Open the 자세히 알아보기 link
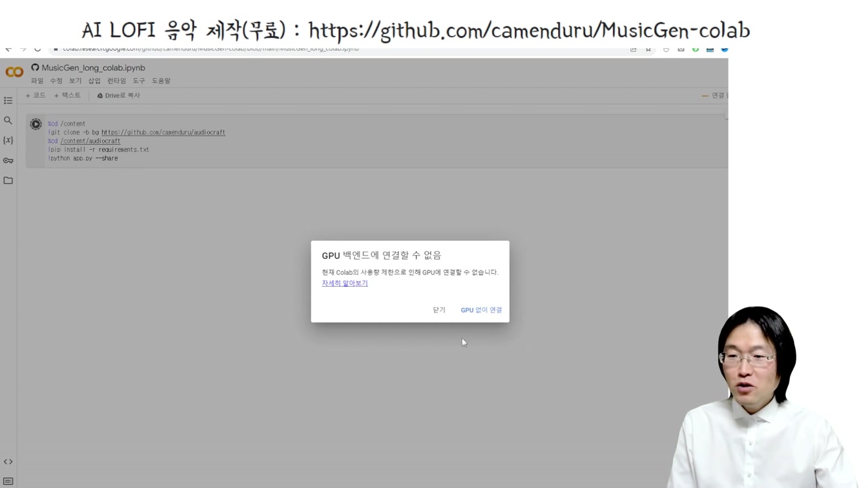 pos(345,283)
